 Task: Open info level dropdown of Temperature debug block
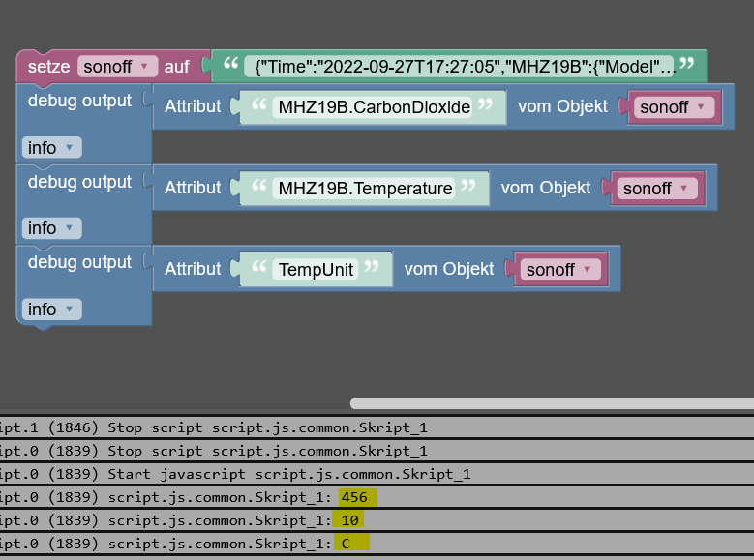click(51, 228)
